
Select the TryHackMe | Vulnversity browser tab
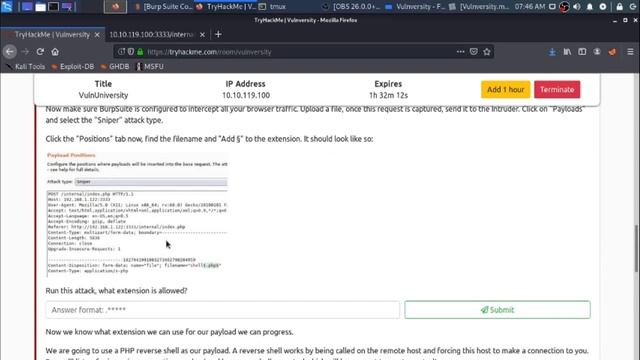(x=52, y=35)
